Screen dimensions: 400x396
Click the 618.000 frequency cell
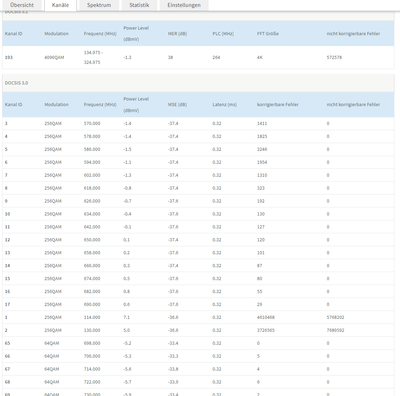(x=92, y=188)
